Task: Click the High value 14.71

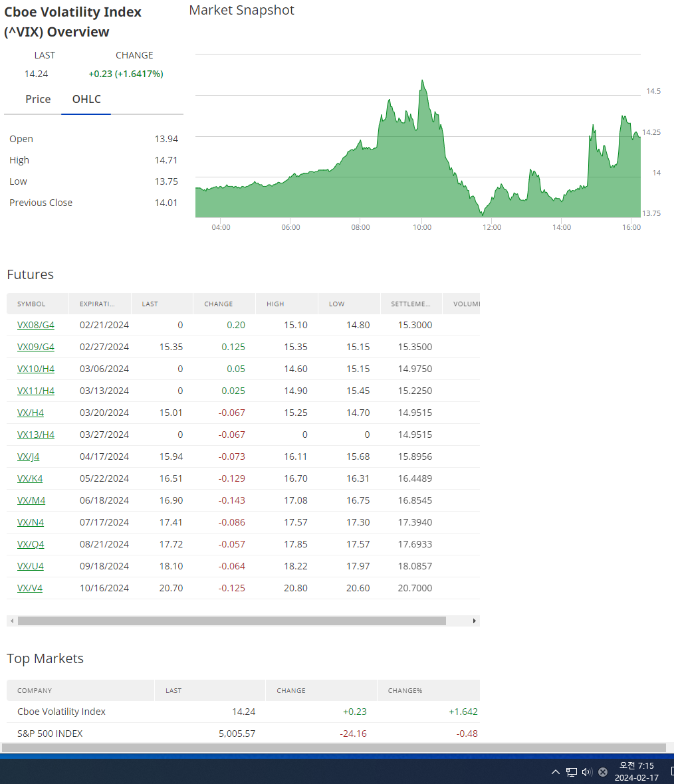Action: click(166, 160)
